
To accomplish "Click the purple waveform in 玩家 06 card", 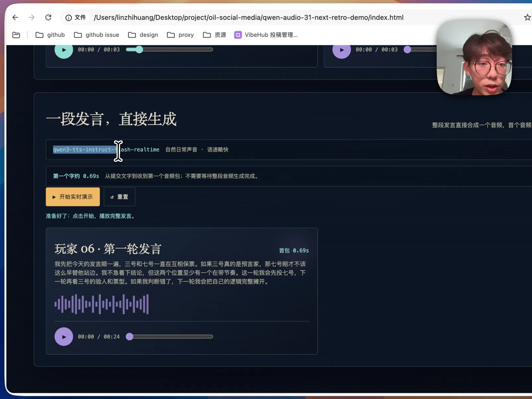I will point(101,304).
